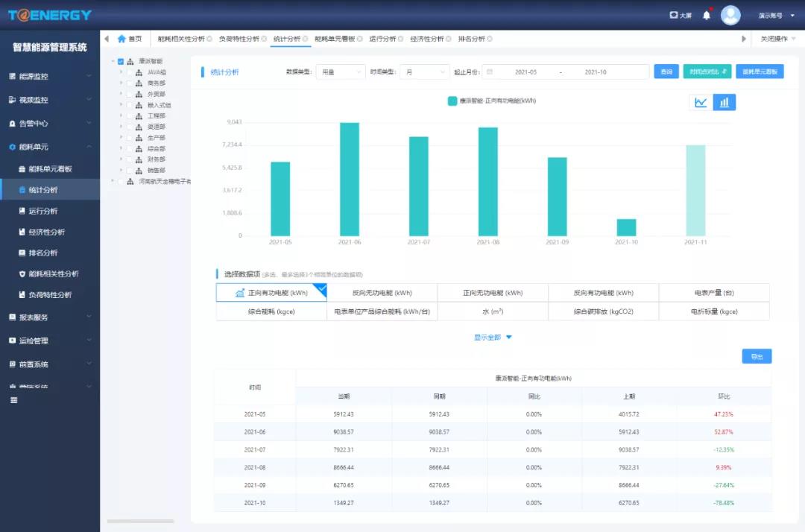Open 大屏 big screen mode

click(681, 15)
